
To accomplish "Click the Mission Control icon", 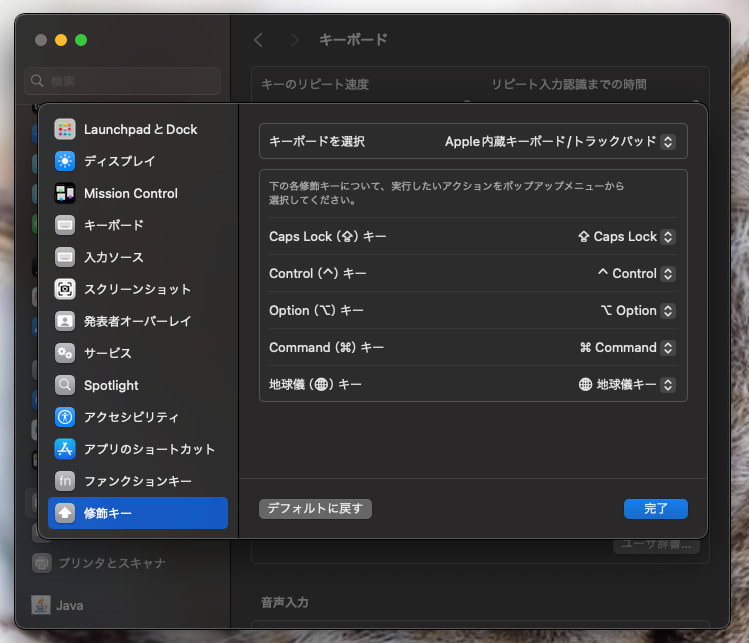I will (x=65, y=193).
